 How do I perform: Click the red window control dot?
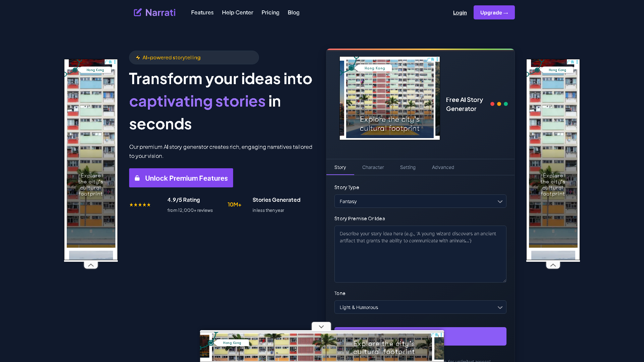click(492, 104)
